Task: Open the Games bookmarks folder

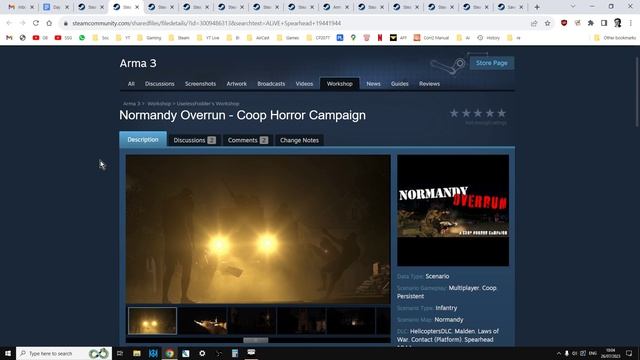Action: tap(289, 38)
